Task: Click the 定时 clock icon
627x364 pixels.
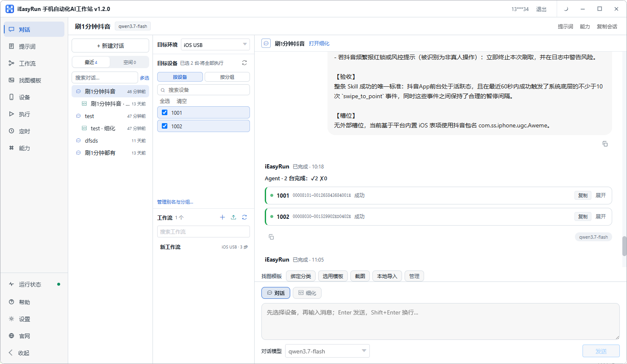Action: point(11,131)
